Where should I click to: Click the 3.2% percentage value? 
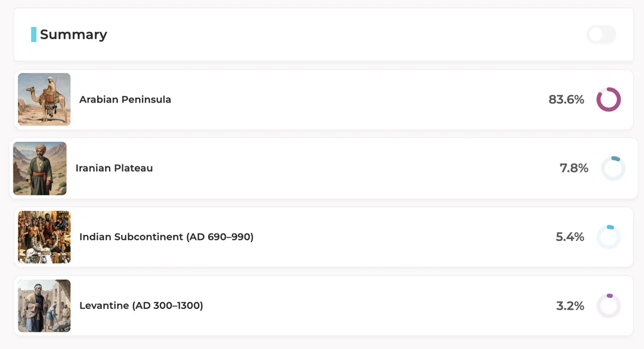pos(569,305)
